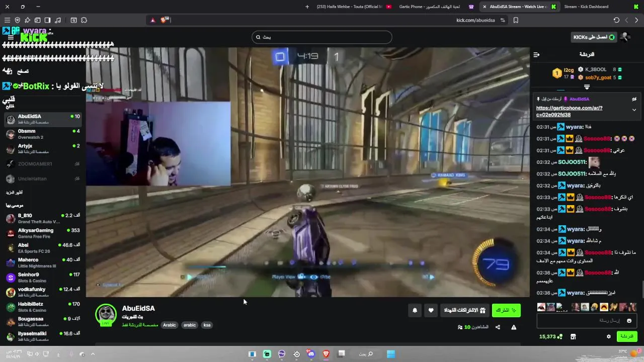Open chat settings gear icon
The width and height of the screenshot is (644, 362).
click(x=609, y=336)
